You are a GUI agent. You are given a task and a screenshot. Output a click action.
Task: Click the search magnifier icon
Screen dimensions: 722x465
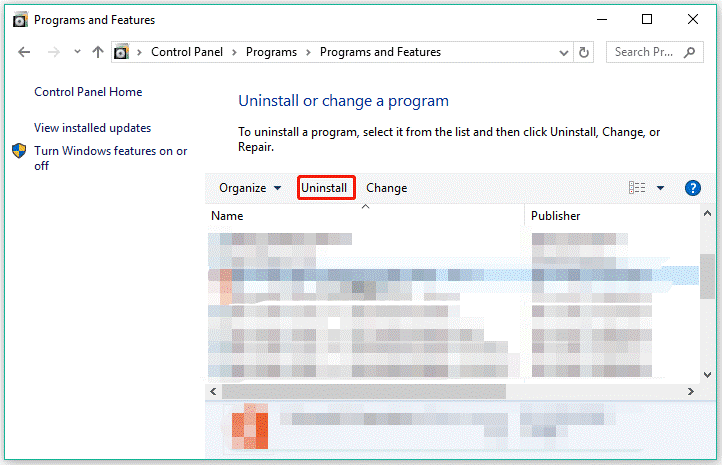pyautogui.click(x=689, y=52)
